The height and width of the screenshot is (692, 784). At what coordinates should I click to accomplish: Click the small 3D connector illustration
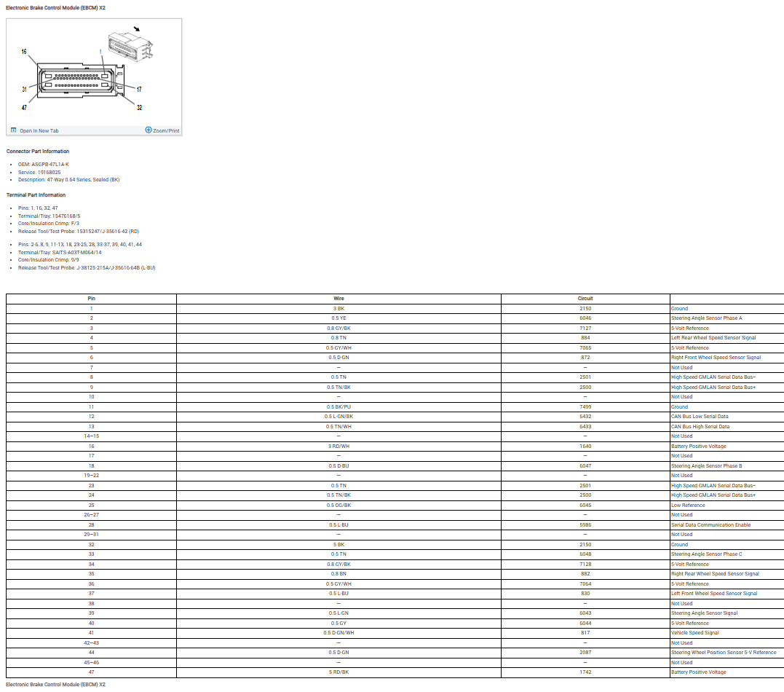click(131, 45)
